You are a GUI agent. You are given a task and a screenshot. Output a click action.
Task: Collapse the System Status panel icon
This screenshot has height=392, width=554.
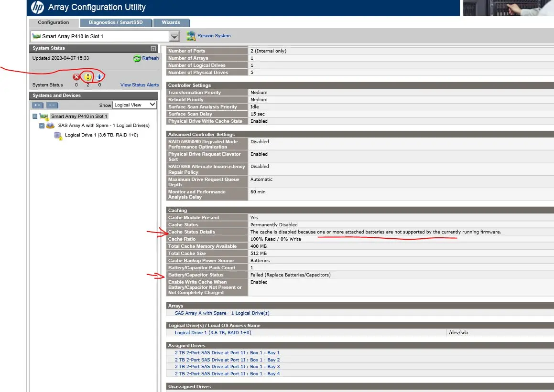click(153, 48)
